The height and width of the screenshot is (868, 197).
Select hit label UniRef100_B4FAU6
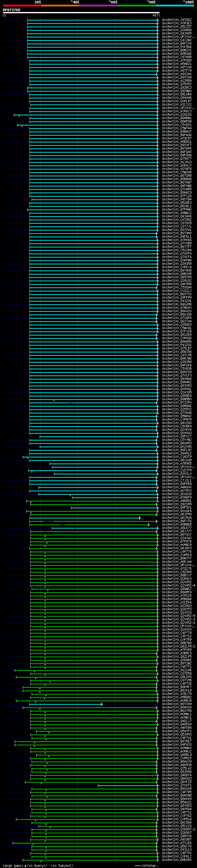pos(176,135)
